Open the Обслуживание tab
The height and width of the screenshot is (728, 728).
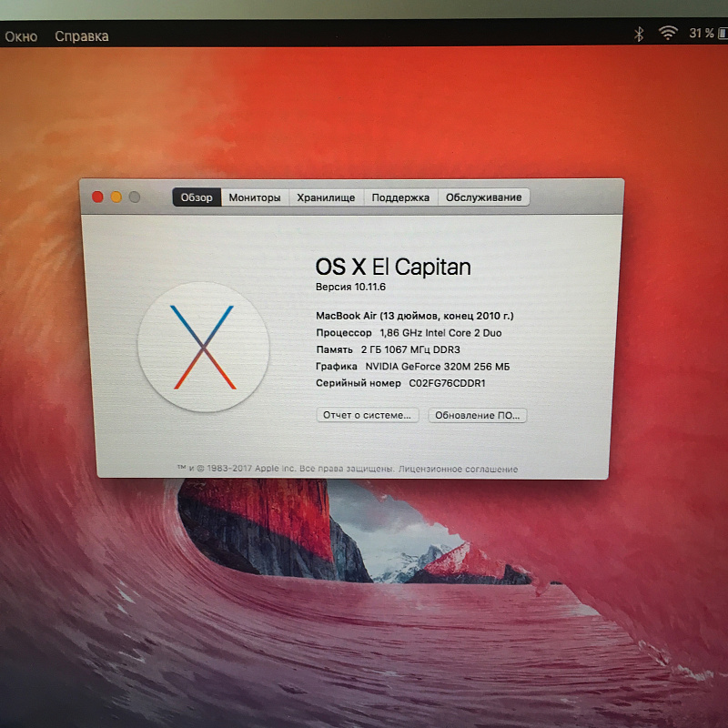click(x=484, y=197)
